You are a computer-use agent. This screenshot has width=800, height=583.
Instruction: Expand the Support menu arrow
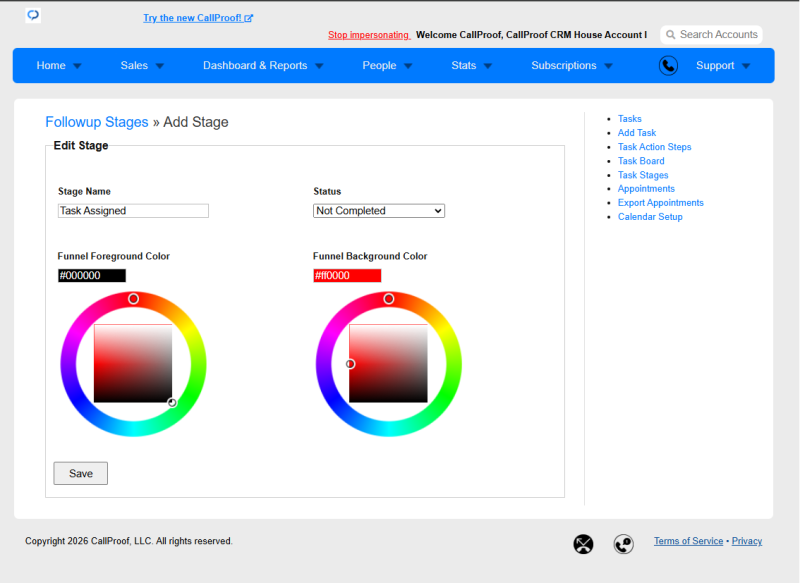746,66
